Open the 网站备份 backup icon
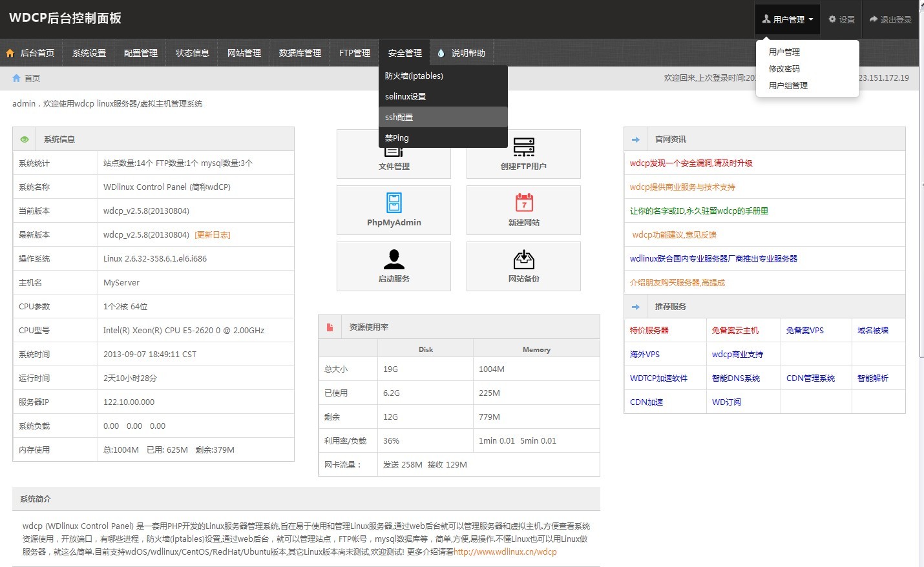This screenshot has width=924, height=567. [523, 259]
